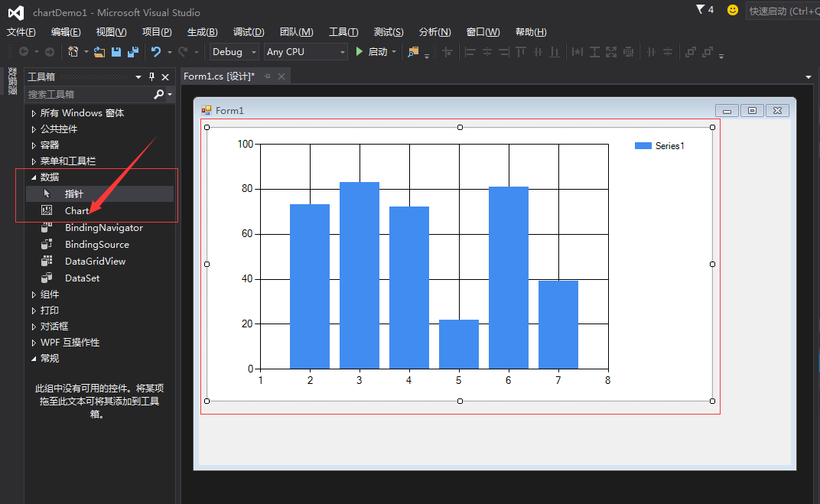Open the Any CPU platform dropdown
The width and height of the screenshot is (820, 504).
(x=306, y=52)
